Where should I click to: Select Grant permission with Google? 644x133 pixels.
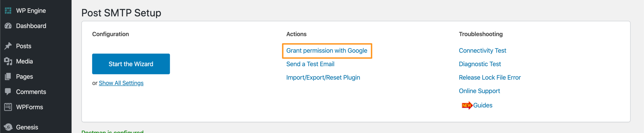point(327,51)
